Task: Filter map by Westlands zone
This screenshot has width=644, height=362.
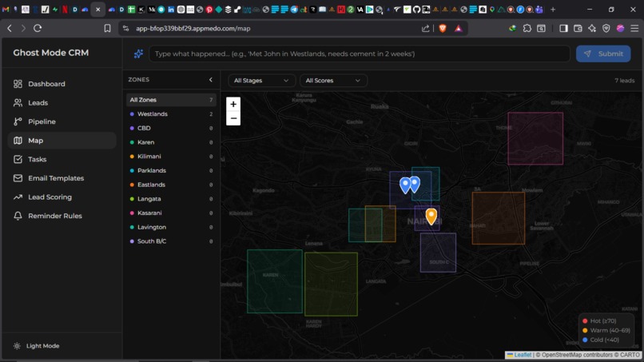Action: [x=171, y=113]
